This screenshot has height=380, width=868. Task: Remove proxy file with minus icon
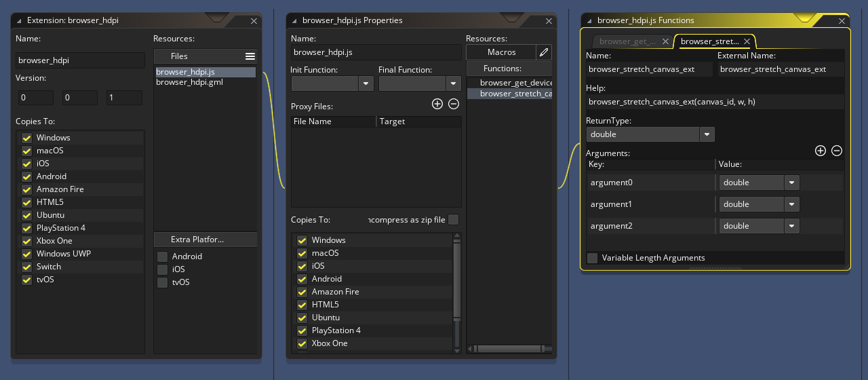coord(454,104)
